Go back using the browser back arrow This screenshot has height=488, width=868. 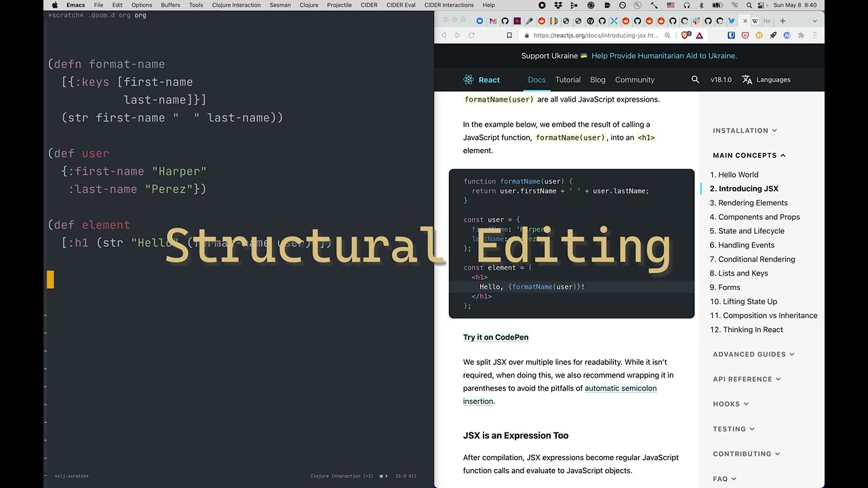pyautogui.click(x=443, y=35)
